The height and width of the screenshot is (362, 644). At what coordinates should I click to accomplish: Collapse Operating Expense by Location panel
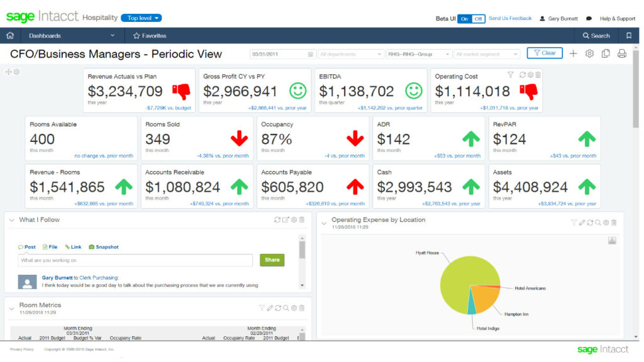(x=324, y=223)
